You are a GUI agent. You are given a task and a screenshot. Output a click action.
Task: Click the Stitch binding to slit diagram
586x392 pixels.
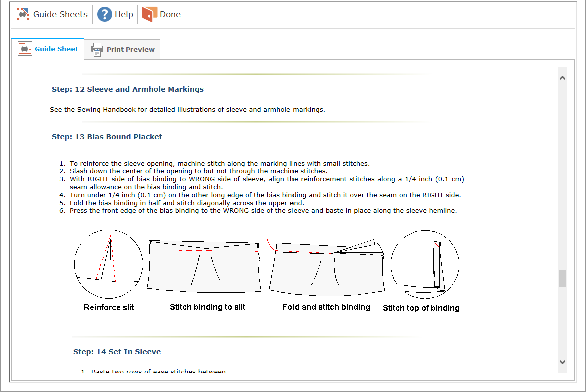[205, 266]
